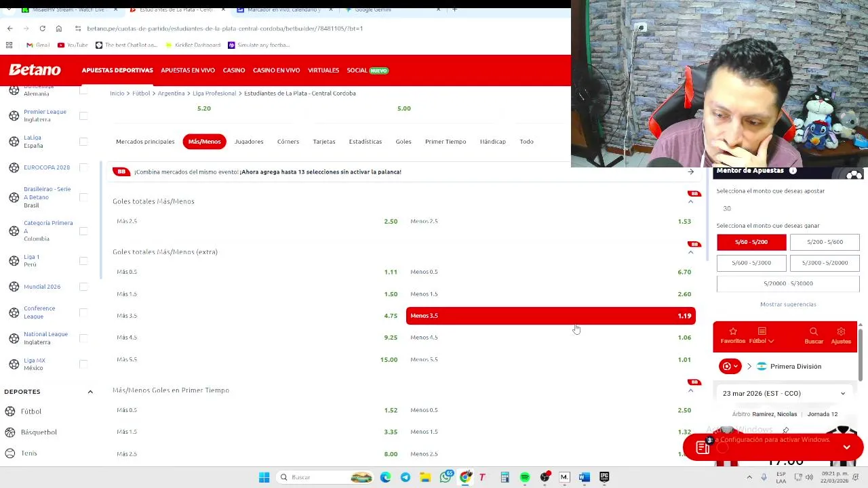Open APUESTAS EN VIVO in top menu
This screenshot has width=868, height=488.
tap(188, 70)
